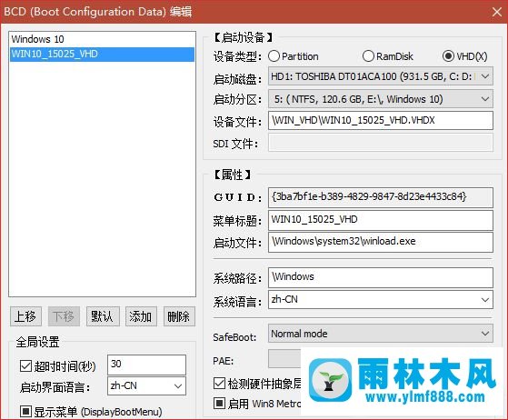Image resolution: width=508 pixels, height=420 pixels.
Task: Open the 启动分区 NTFS partition dropdown
Action: (x=381, y=99)
